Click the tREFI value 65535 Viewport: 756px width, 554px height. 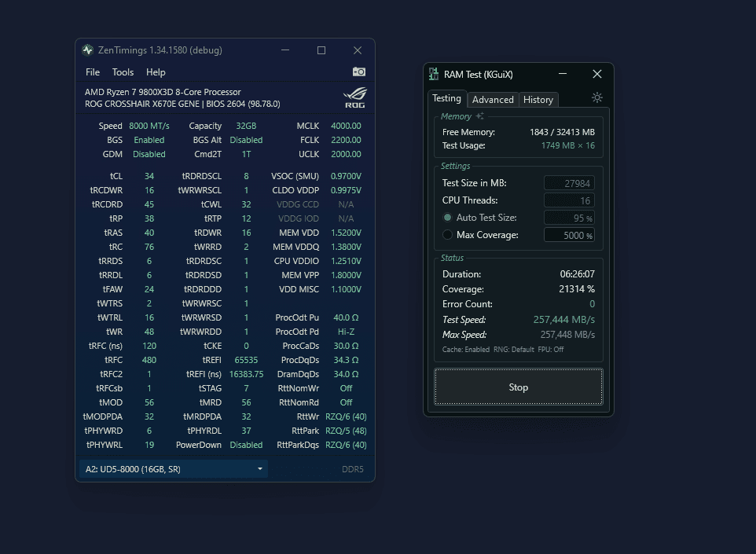click(246, 360)
